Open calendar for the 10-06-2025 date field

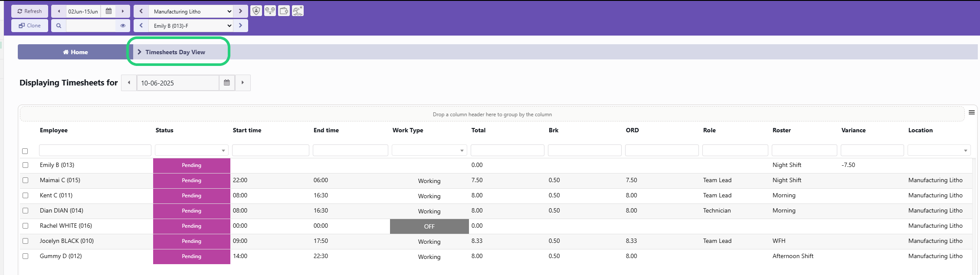point(227,83)
